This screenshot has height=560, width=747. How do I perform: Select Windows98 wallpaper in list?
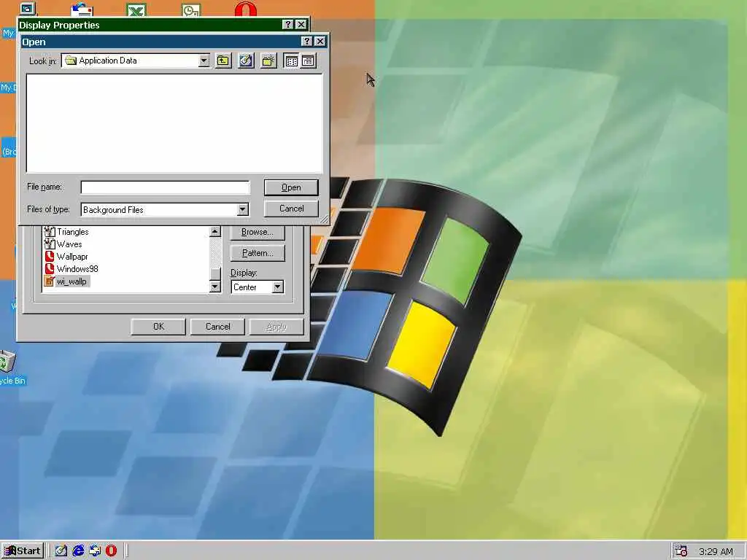pos(77,269)
